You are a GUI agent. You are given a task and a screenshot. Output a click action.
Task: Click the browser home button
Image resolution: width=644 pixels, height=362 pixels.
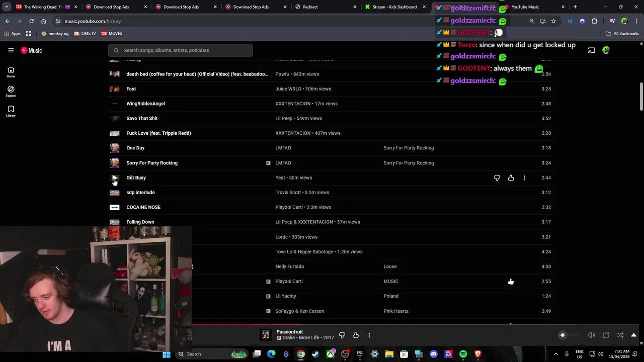43,21
